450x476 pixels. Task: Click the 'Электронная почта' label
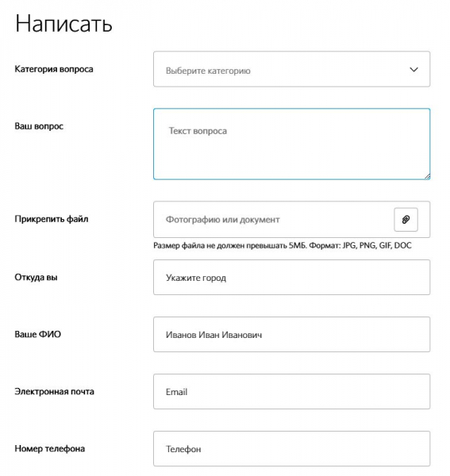pos(54,392)
